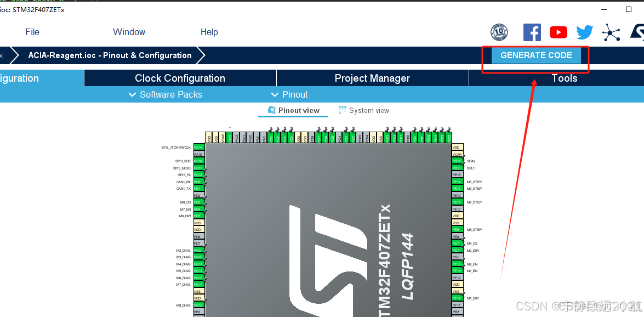Switch to the Clock Configuration tab
Screen dimensions: 644x317
tap(180, 78)
